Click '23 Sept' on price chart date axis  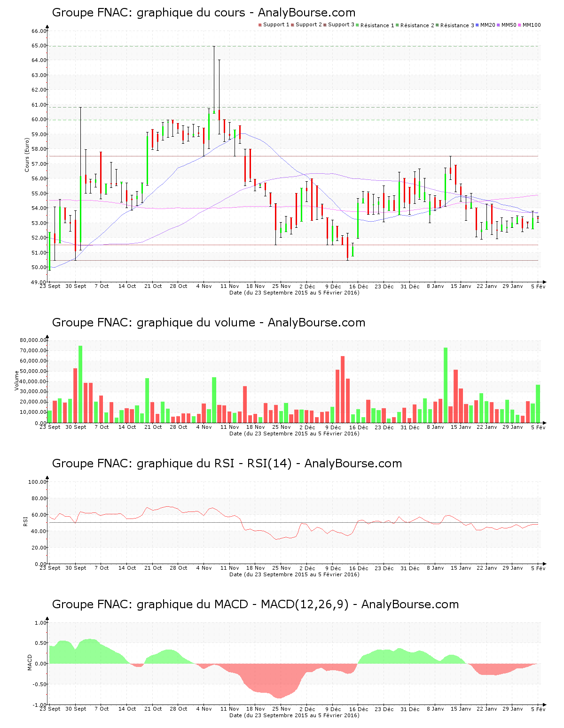(50, 286)
